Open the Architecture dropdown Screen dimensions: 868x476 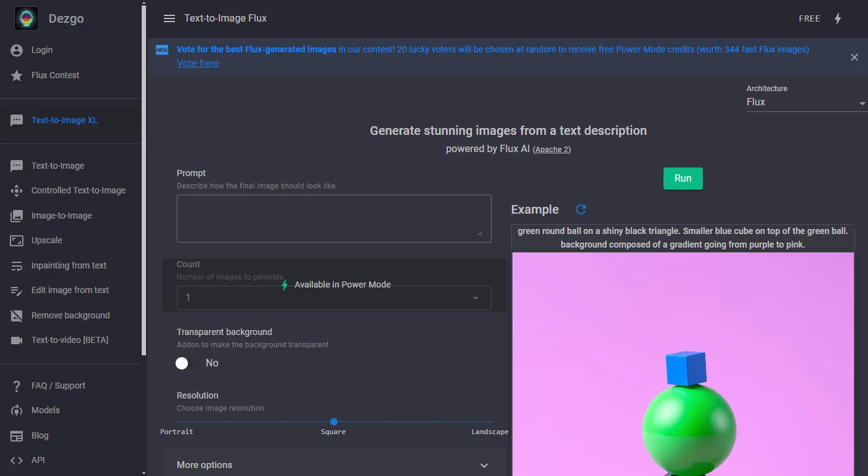[x=805, y=102]
